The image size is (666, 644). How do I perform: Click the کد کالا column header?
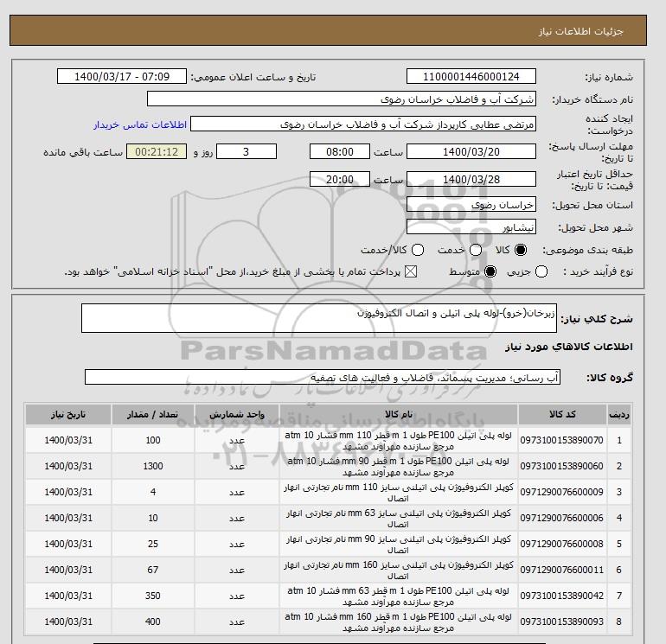click(562, 414)
